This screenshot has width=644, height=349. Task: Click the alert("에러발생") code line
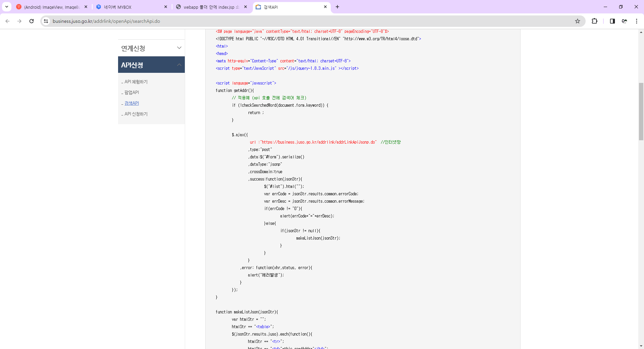coord(266,275)
